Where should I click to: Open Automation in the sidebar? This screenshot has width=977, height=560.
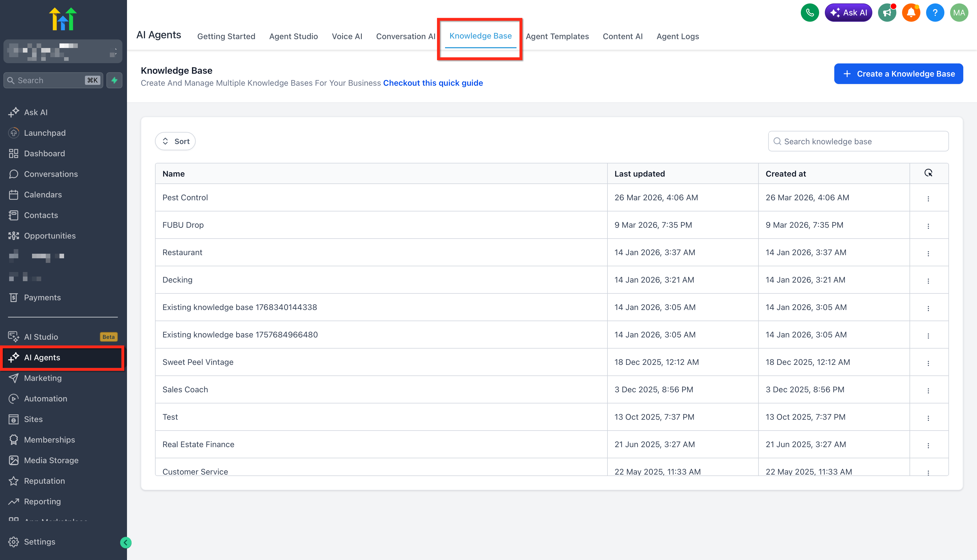[45, 399]
